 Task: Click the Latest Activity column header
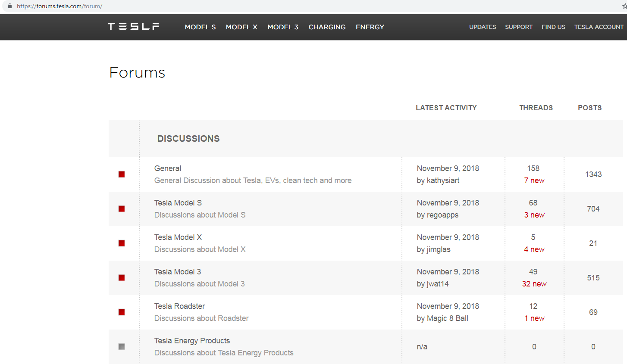pos(446,108)
